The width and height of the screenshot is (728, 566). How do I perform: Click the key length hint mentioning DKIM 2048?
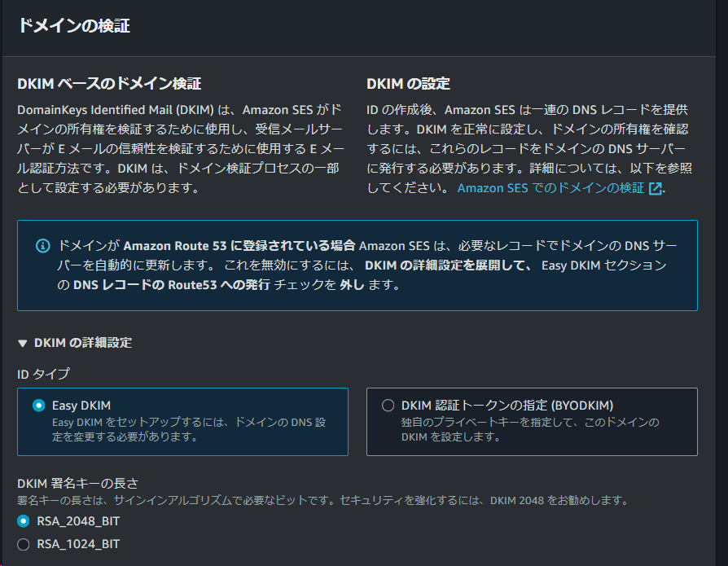323,501
